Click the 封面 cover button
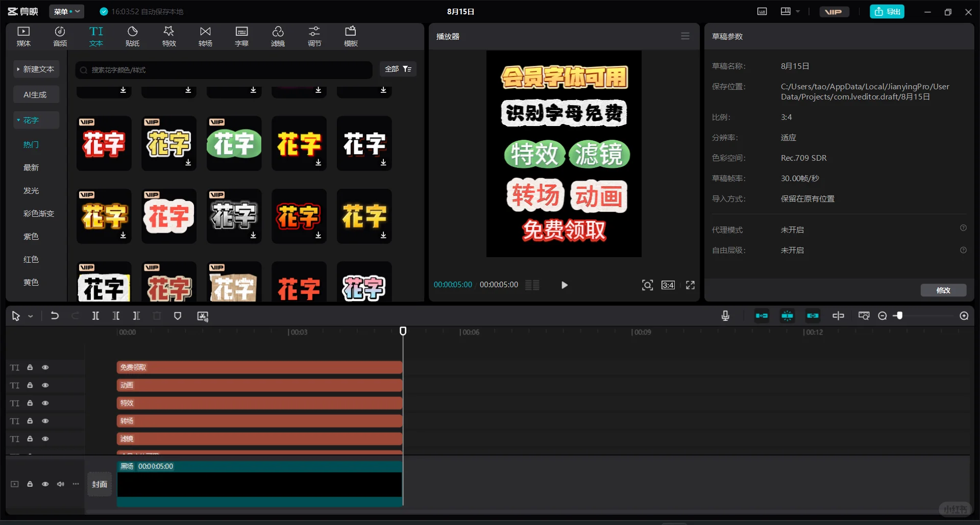The width and height of the screenshot is (980, 525). (100, 484)
